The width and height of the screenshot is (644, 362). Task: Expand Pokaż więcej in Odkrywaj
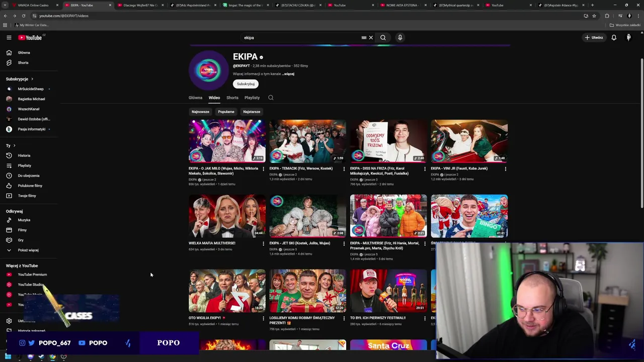point(28,250)
